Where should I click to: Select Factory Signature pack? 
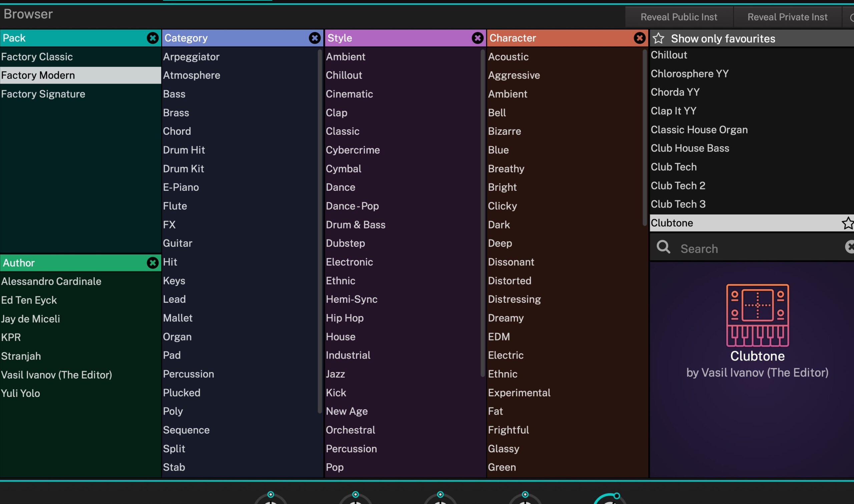tap(43, 94)
